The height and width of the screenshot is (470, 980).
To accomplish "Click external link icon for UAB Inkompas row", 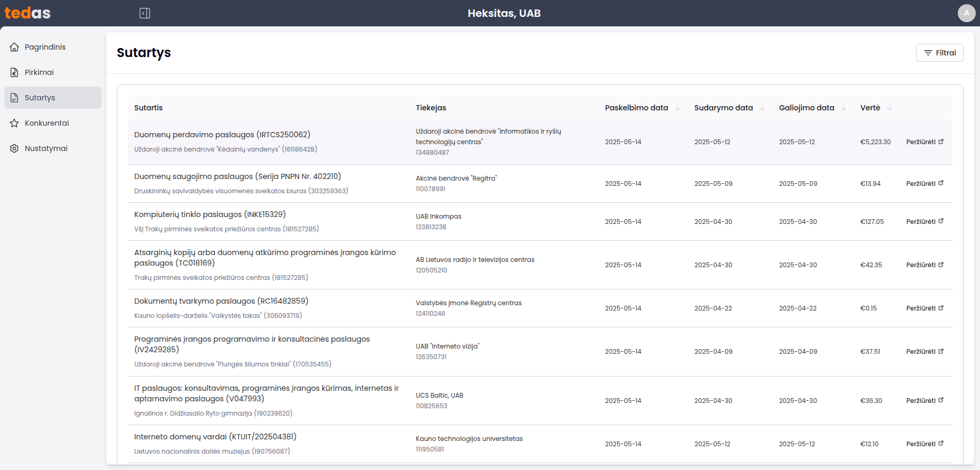I will [941, 221].
